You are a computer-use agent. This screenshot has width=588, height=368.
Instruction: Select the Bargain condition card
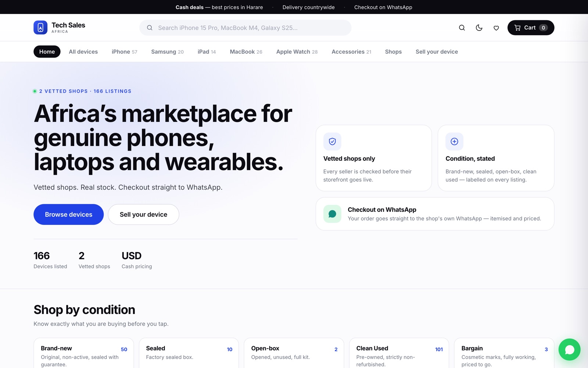504,353
